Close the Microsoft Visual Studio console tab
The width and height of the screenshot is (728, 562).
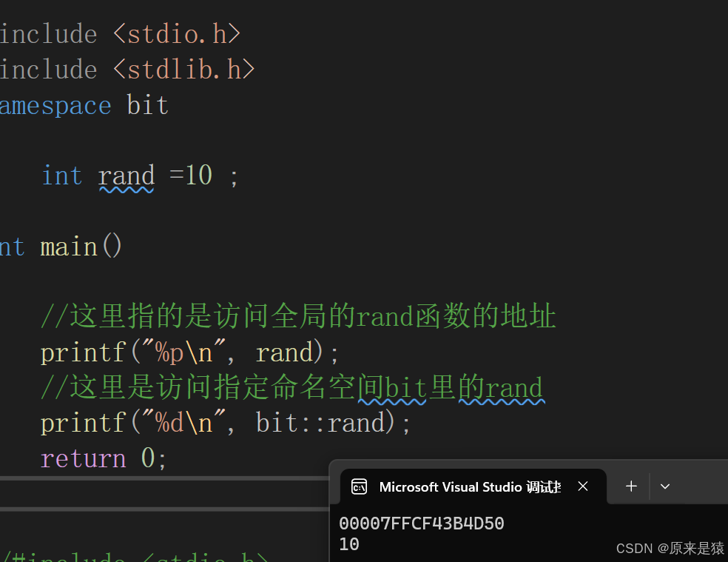(583, 486)
